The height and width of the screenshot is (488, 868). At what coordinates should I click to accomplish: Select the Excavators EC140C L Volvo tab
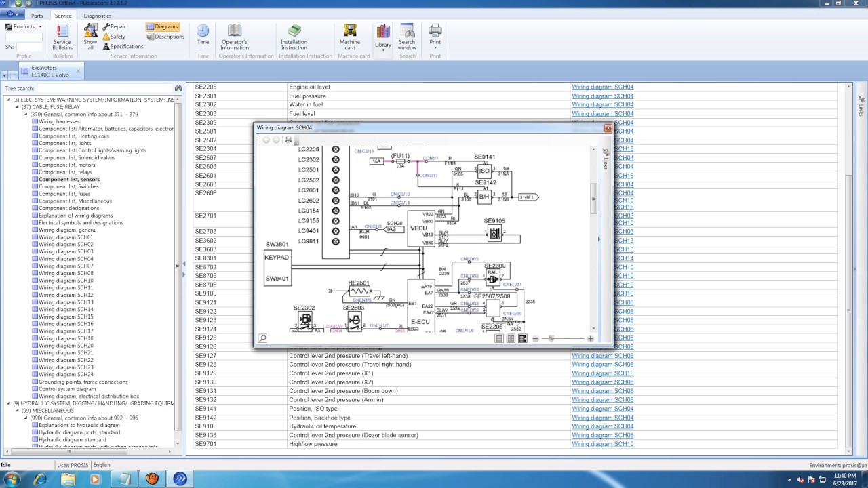pyautogui.click(x=50, y=71)
